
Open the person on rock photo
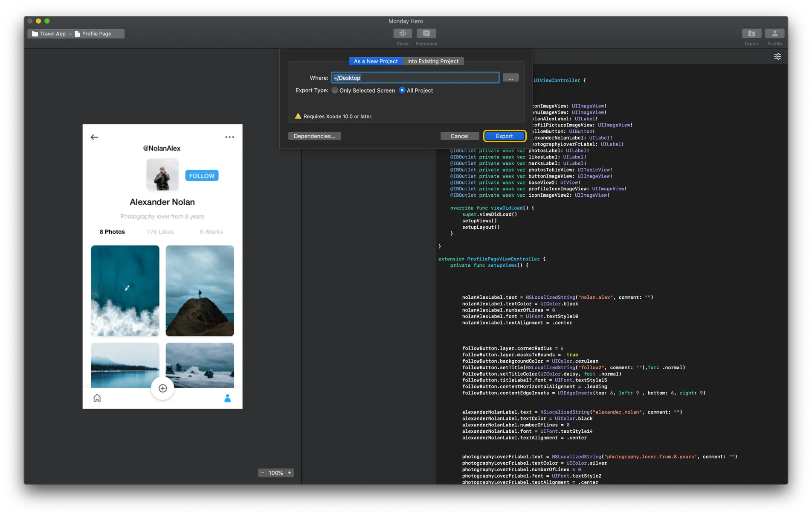tap(200, 291)
